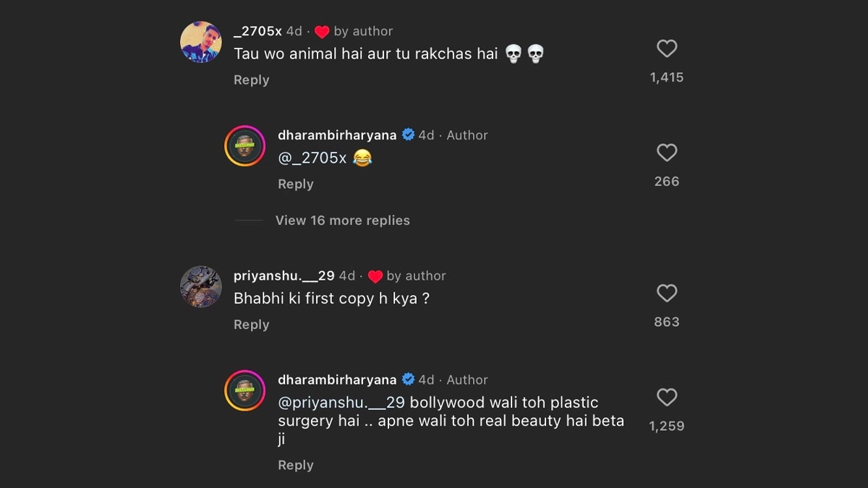Open priyanshu.__29 profile picture
Viewport: 868px width, 488px height.
tap(200, 286)
